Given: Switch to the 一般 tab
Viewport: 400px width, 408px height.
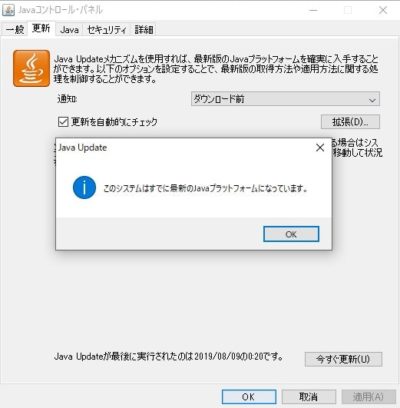Looking at the screenshot, I should [15, 30].
